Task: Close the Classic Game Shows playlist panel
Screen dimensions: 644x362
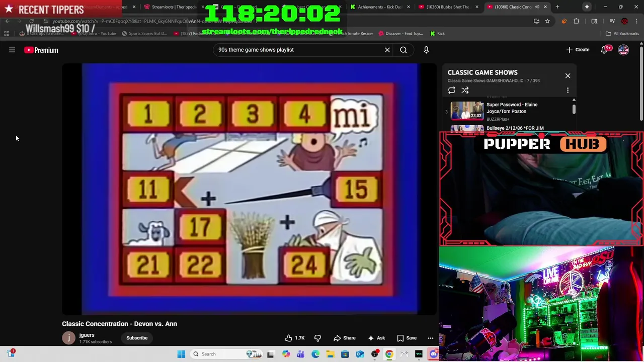Action: pyautogui.click(x=568, y=75)
